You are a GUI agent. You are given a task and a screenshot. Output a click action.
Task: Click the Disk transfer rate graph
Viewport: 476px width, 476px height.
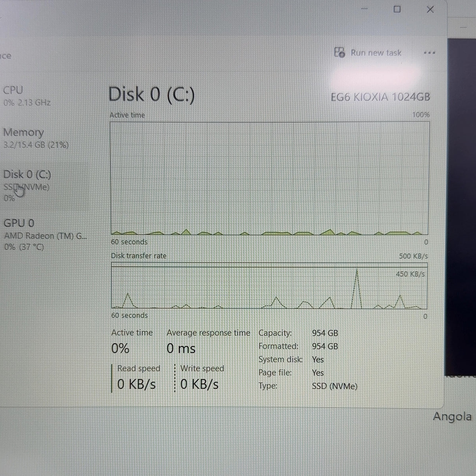(269, 286)
